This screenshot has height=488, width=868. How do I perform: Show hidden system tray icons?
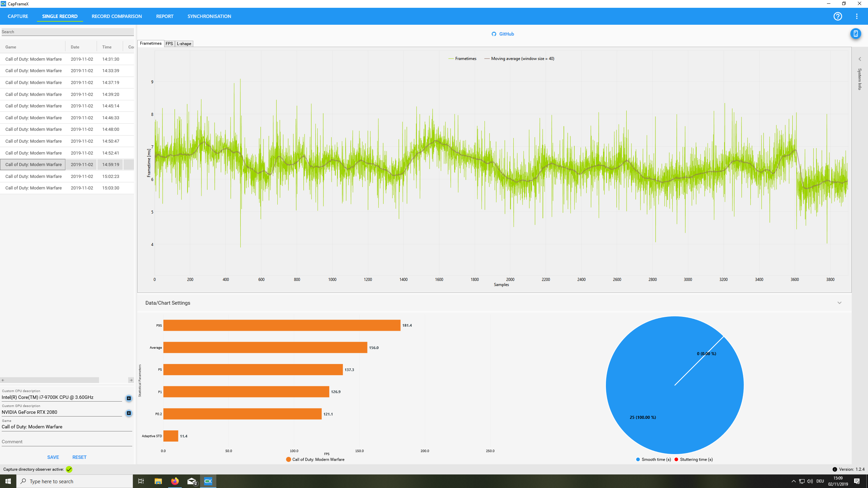(x=793, y=481)
